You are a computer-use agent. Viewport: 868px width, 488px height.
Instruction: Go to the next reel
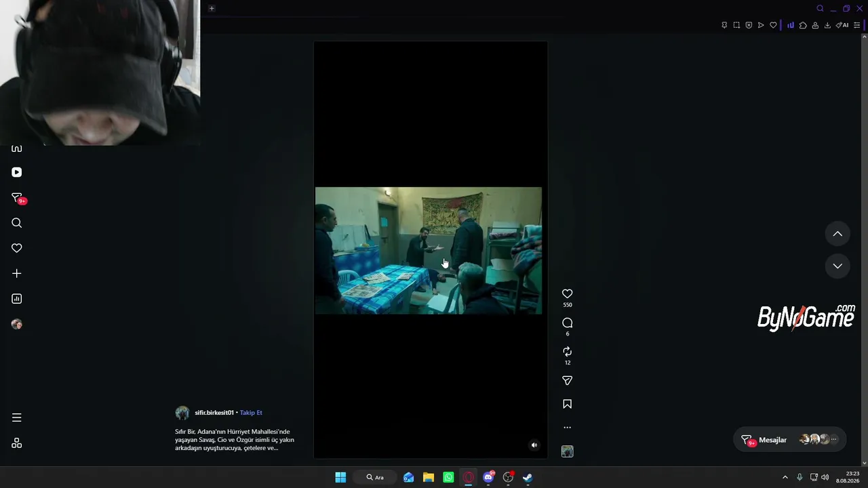coord(837,266)
